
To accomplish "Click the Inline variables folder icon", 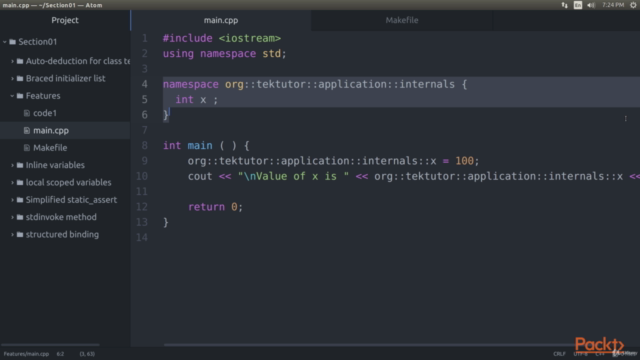I will 20,165.
